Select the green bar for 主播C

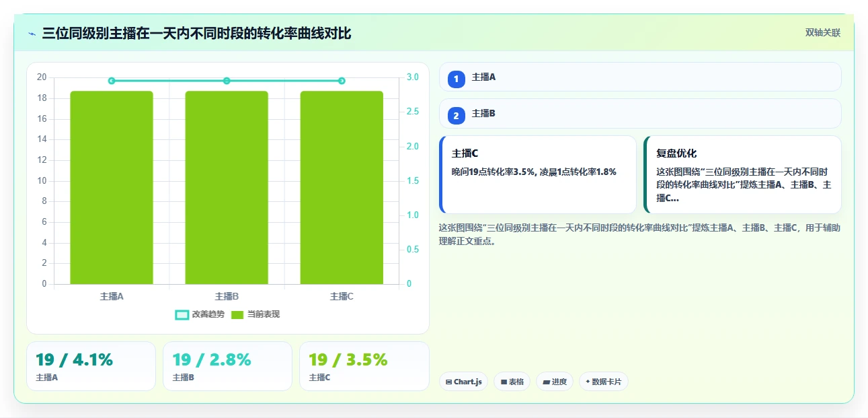coord(342,187)
